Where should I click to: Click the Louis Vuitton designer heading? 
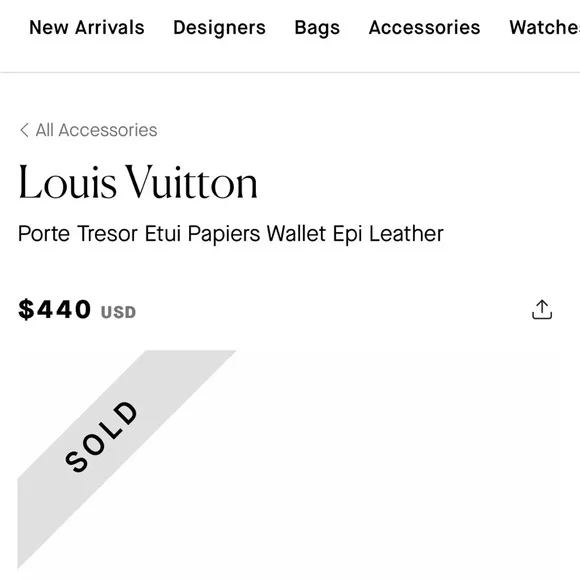point(138,182)
